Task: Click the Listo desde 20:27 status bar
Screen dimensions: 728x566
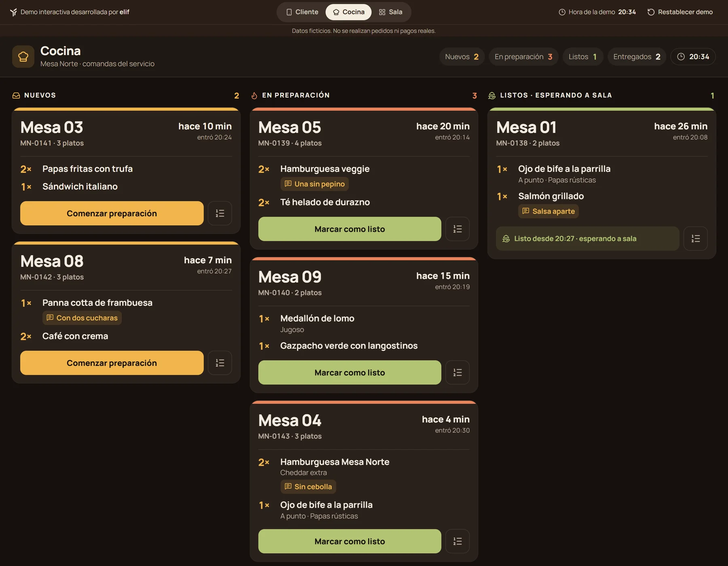Action: coord(588,239)
